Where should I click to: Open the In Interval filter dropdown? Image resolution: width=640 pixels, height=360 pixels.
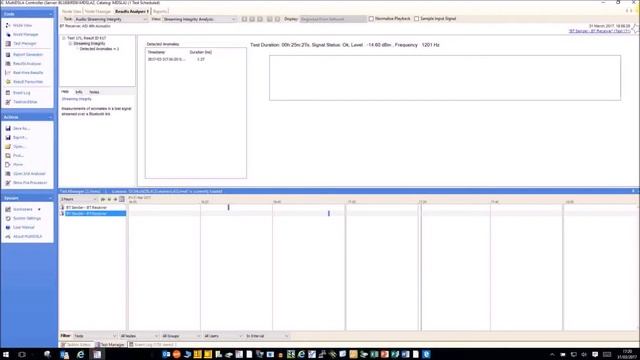point(267,336)
